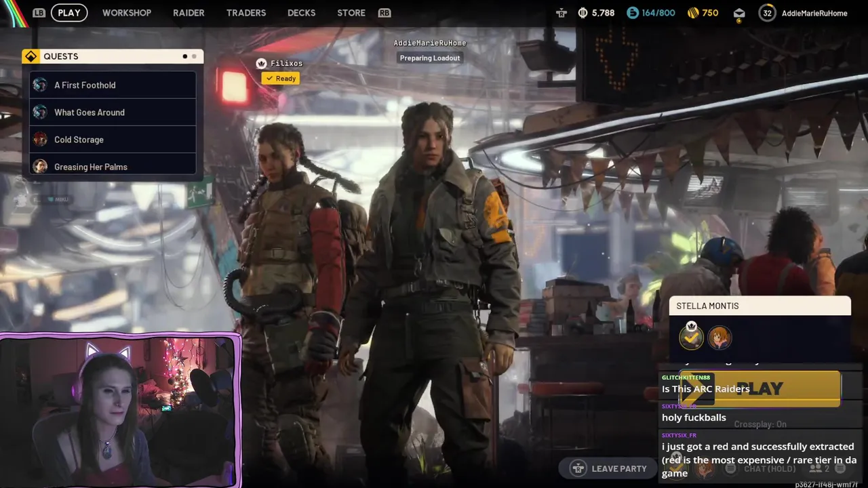Click the Preparing Loadout status label
The width and height of the screenshot is (868, 488).
tap(430, 58)
